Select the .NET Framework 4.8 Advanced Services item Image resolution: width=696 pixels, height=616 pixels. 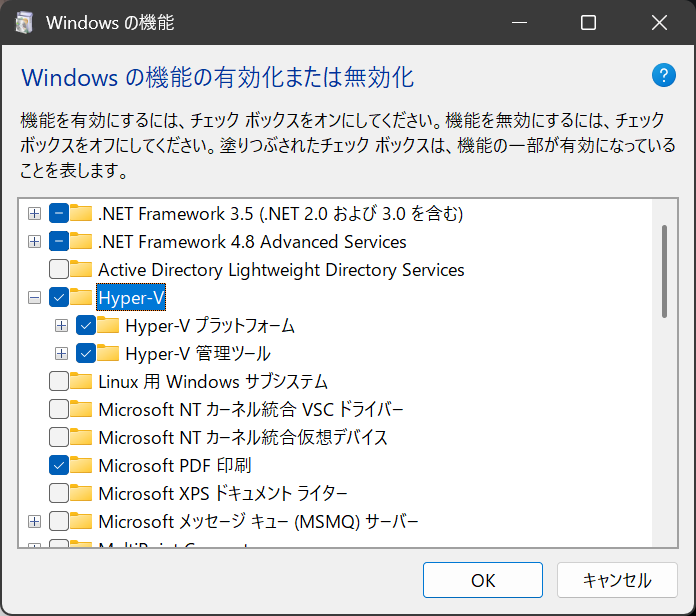(252, 241)
